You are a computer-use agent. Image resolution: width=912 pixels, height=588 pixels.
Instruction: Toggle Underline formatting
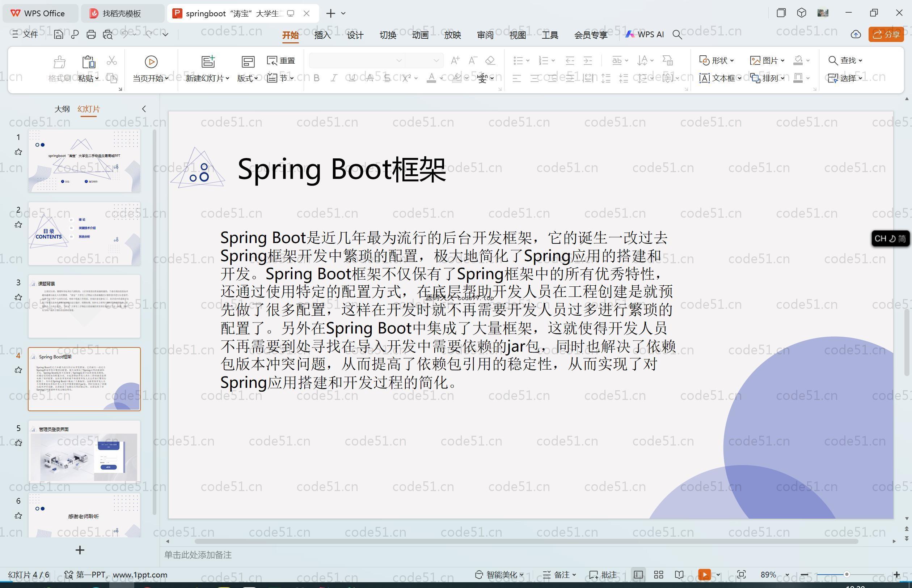(352, 78)
